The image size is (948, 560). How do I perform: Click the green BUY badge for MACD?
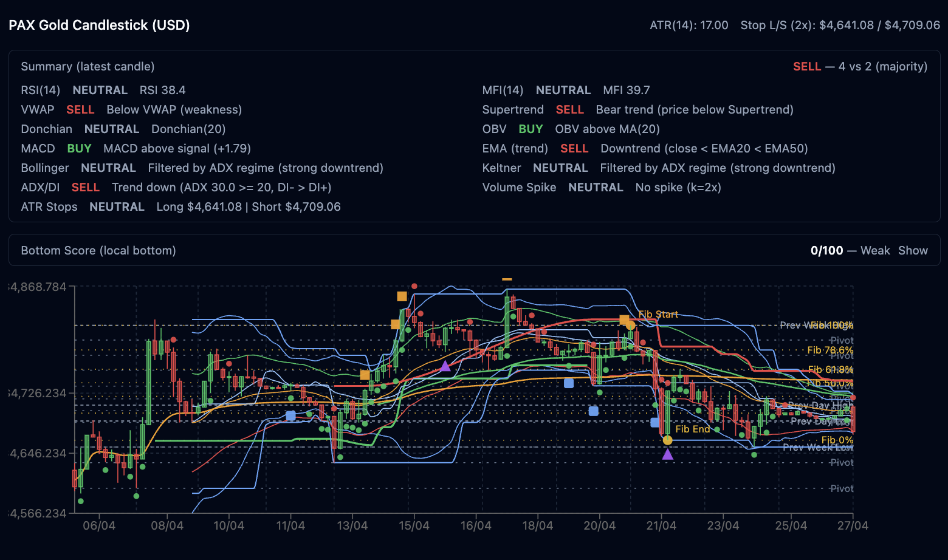click(79, 148)
